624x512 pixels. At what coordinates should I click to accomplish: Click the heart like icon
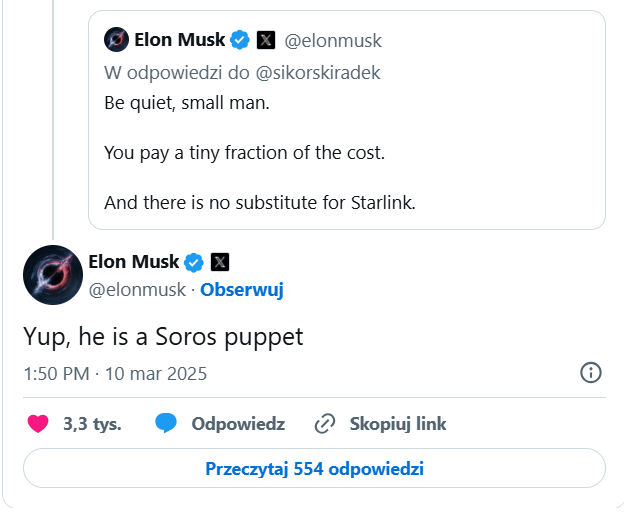[38, 424]
